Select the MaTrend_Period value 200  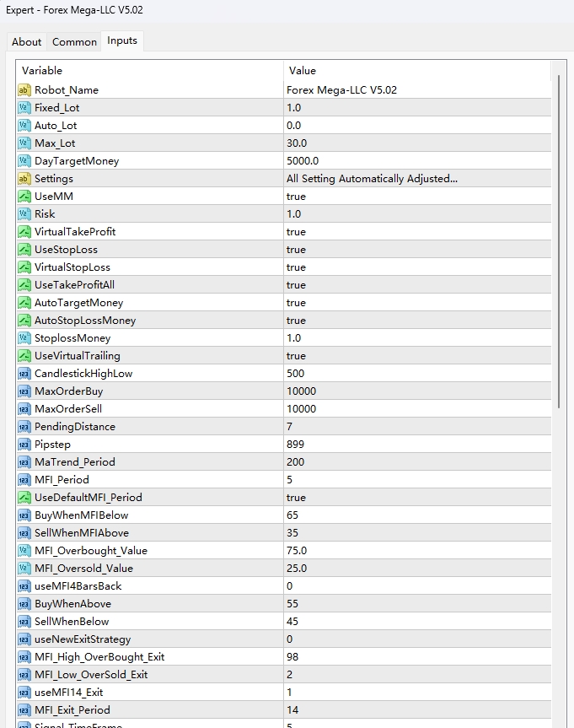pyautogui.click(x=295, y=462)
